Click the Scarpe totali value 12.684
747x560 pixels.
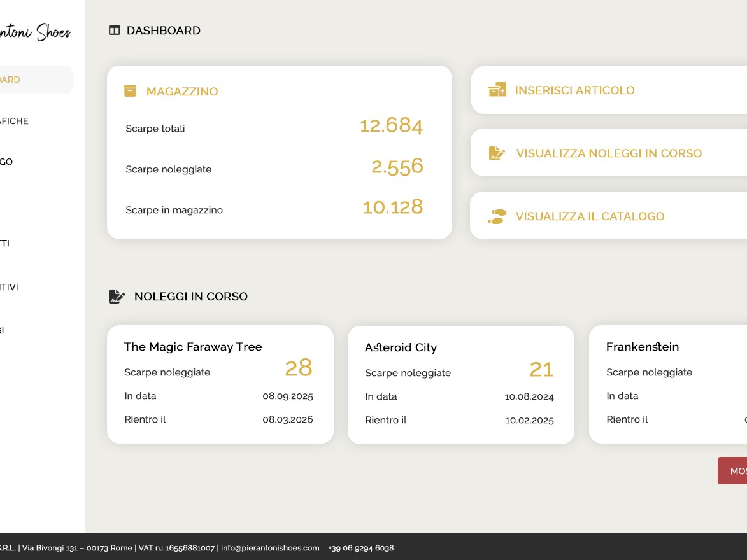pyautogui.click(x=391, y=126)
